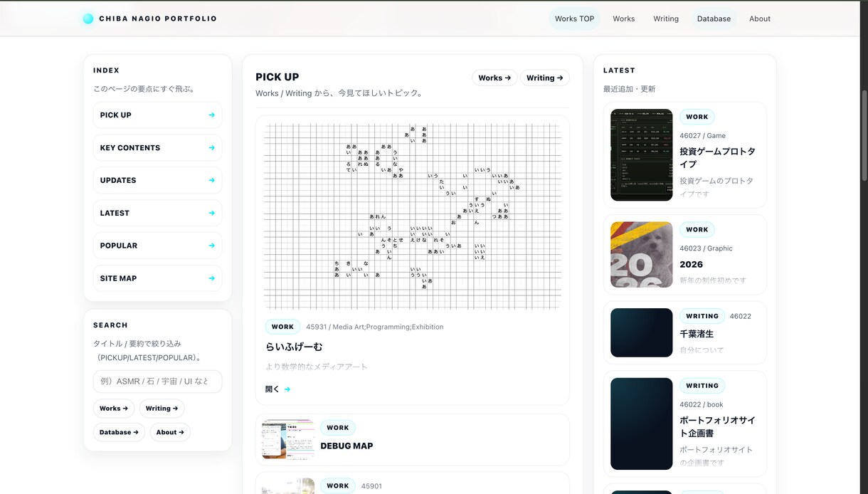The height and width of the screenshot is (494, 868).
Task: Click the WRITING badge next to 46022
Action: point(702,316)
